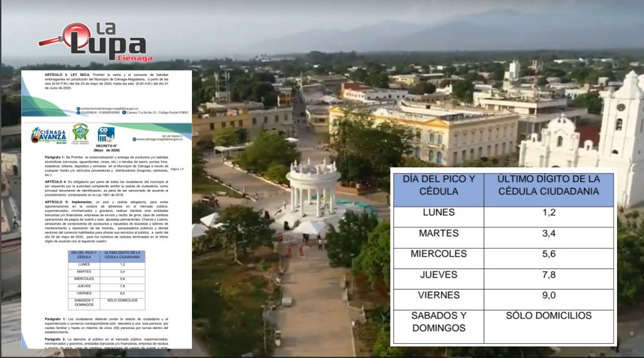Click the email icon beside contactenos address
644x358 pixels.
(x=78, y=108)
